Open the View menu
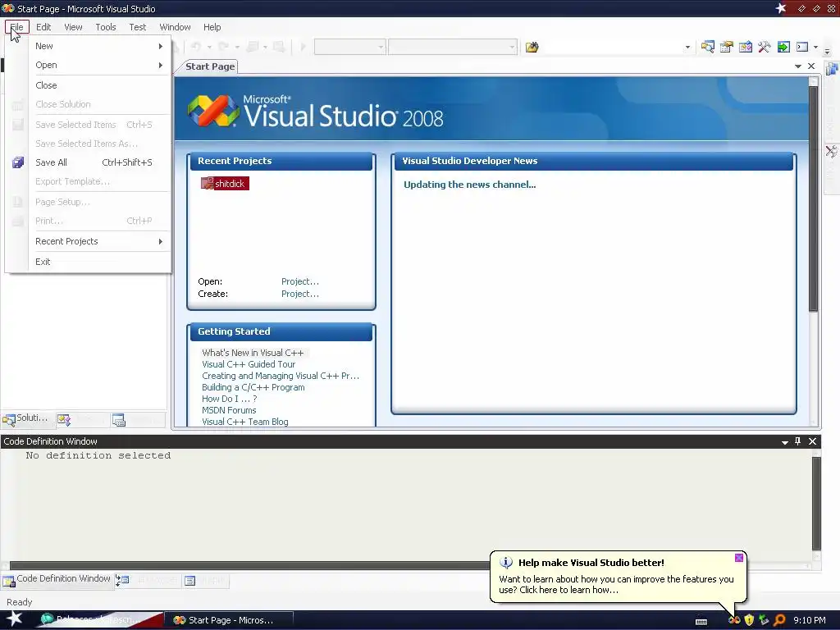The width and height of the screenshot is (840, 630). pos(73,27)
